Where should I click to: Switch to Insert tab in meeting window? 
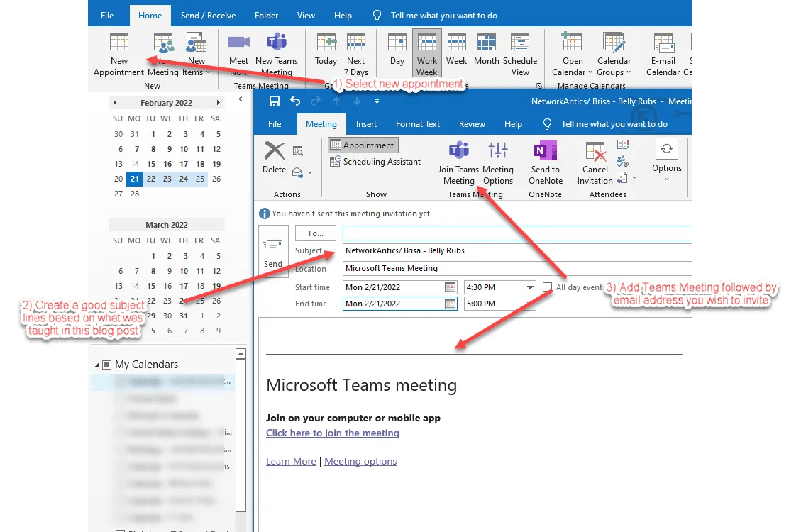point(366,124)
